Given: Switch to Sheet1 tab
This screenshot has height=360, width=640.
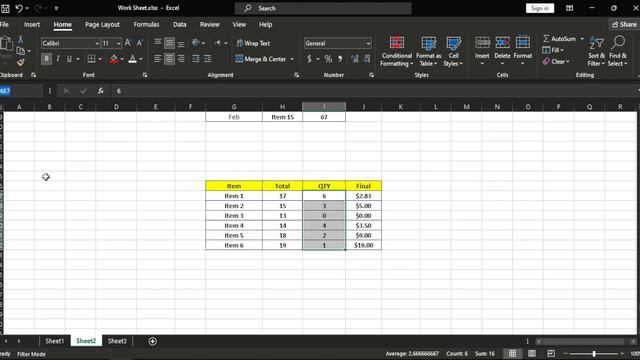Looking at the screenshot, I should (55, 341).
